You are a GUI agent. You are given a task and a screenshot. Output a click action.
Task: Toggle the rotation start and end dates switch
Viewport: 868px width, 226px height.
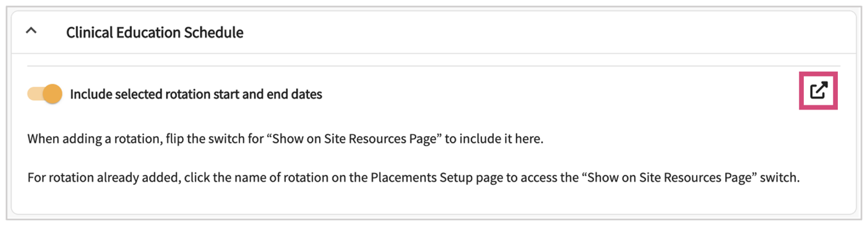[45, 94]
